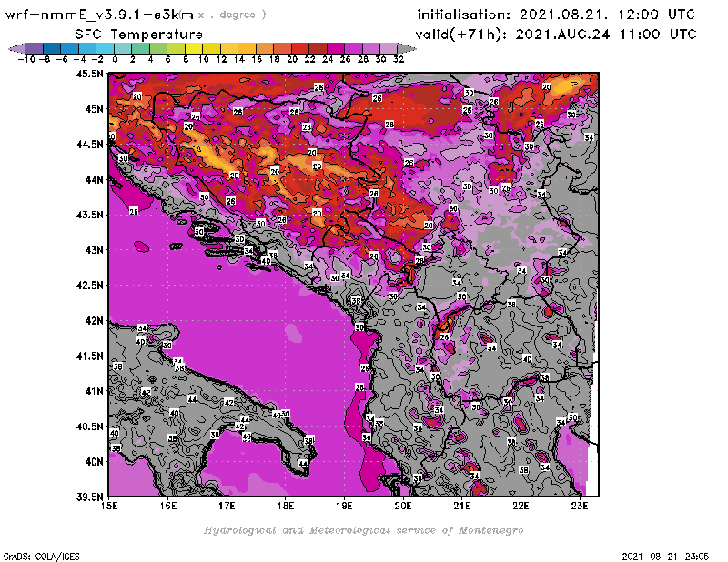Click the 41.5N latitude label

click(90, 356)
